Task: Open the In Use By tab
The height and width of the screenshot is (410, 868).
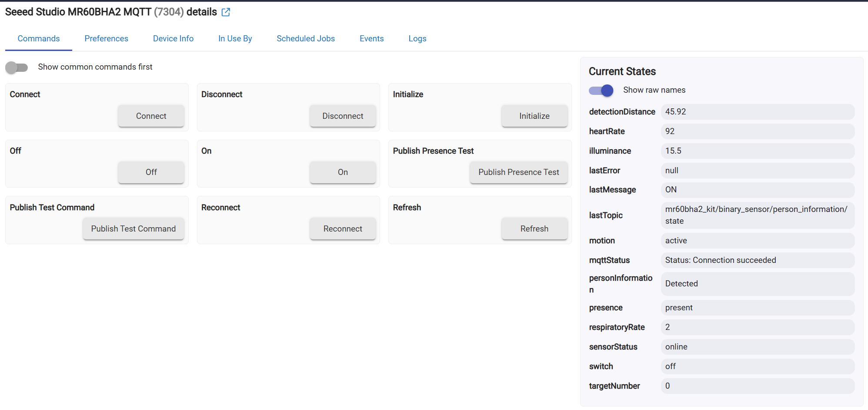Action: [x=235, y=39]
